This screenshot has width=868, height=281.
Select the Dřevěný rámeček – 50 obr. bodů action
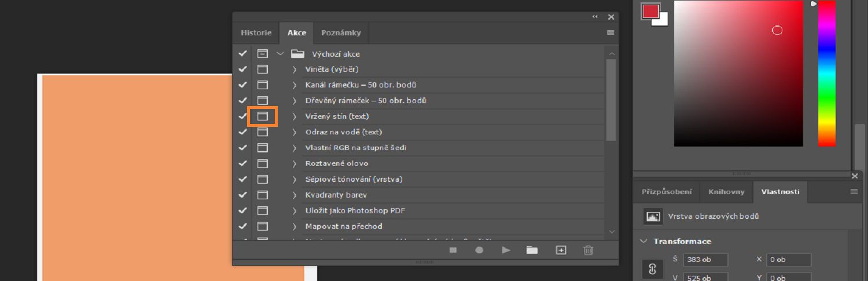click(x=366, y=101)
